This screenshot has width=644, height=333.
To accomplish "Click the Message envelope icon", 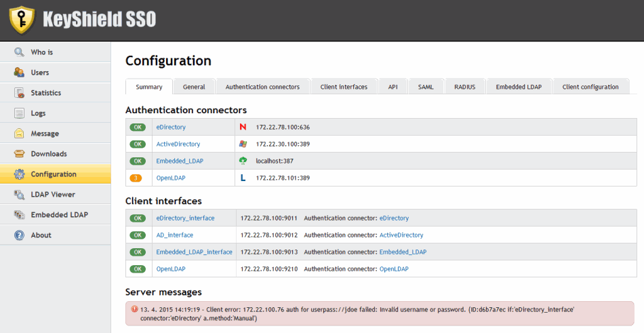I will pyautogui.click(x=19, y=134).
